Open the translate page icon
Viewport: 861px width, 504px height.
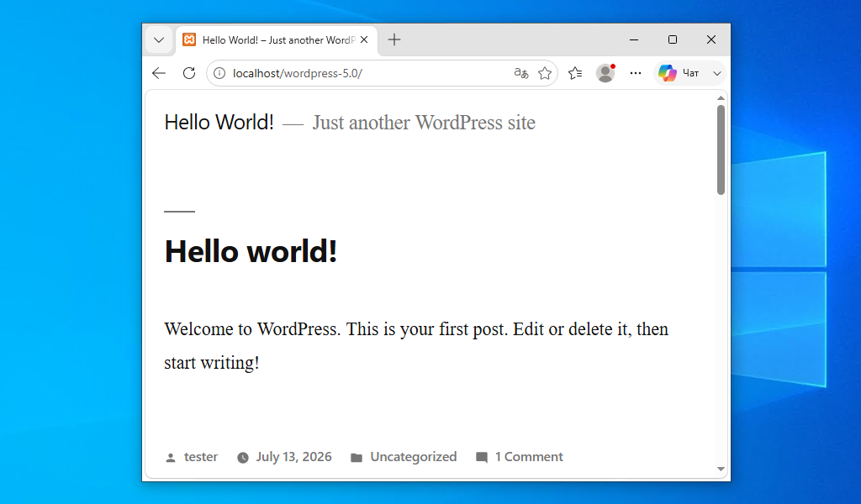[520, 73]
